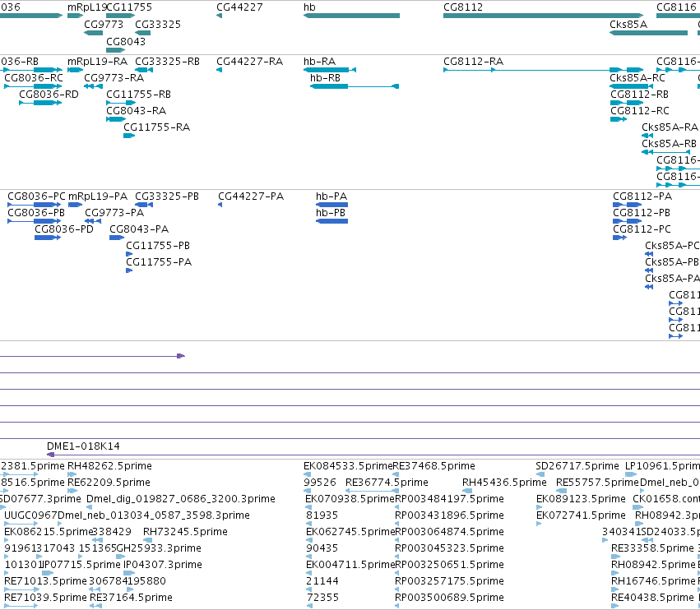The height and width of the screenshot is (610, 700).
Task: Select the CG44227 gene label
Action: (x=239, y=7)
